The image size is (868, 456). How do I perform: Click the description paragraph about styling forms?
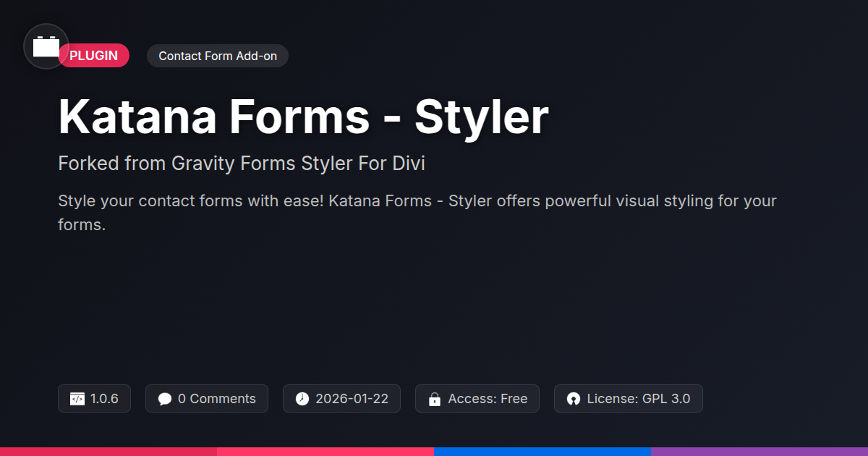click(x=417, y=213)
